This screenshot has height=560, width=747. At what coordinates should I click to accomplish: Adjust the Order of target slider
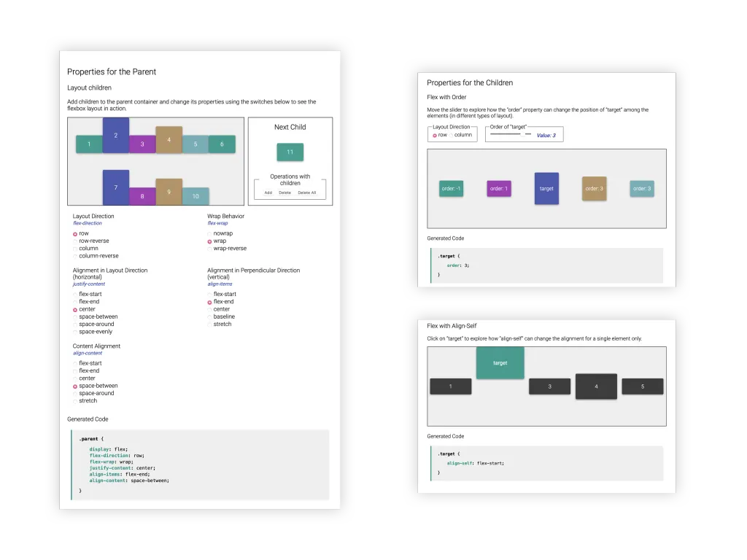[x=511, y=134]
